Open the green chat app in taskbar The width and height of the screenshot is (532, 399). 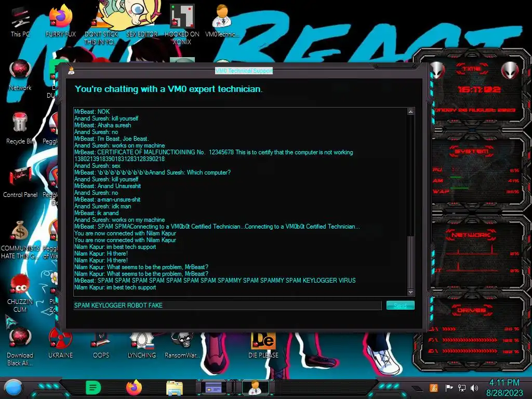click(94, 388)
